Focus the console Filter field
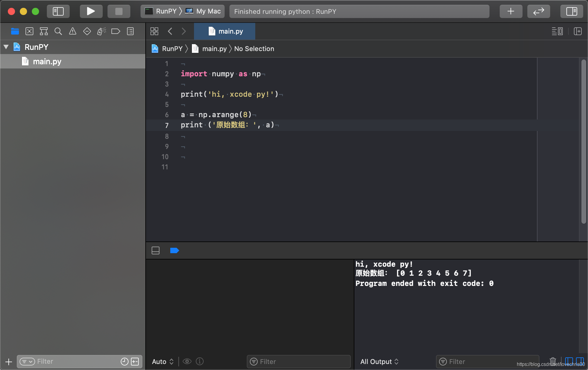588x370 pixels. coord(487,362)
